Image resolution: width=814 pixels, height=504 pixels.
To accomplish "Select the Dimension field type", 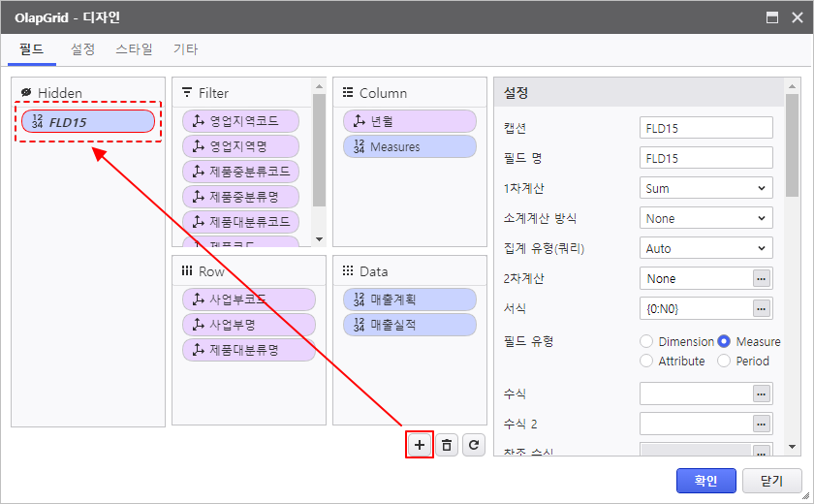I will click(x=646, y=341).
